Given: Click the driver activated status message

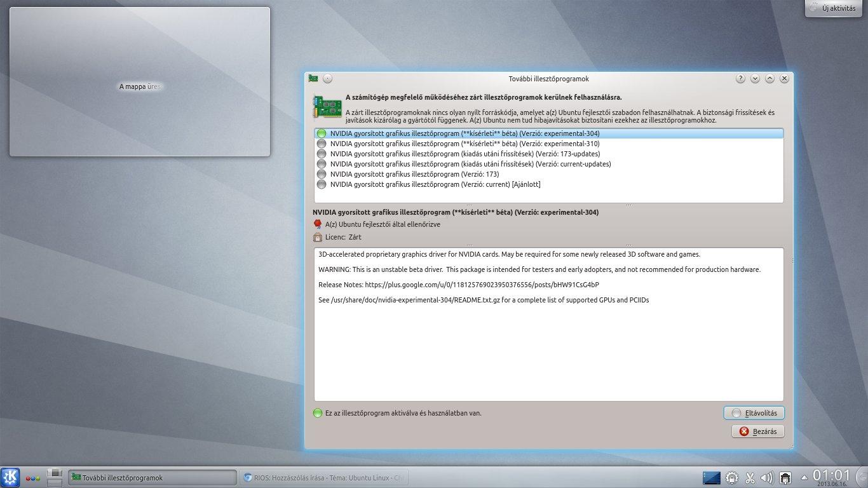Looking at the screenshot, I should (403, 413).
